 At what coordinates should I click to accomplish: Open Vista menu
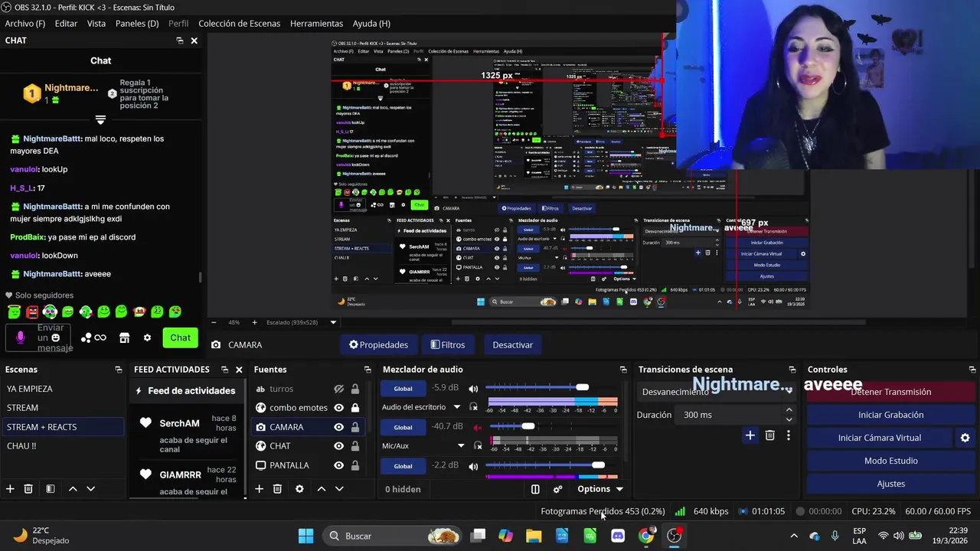coord(96,24)
